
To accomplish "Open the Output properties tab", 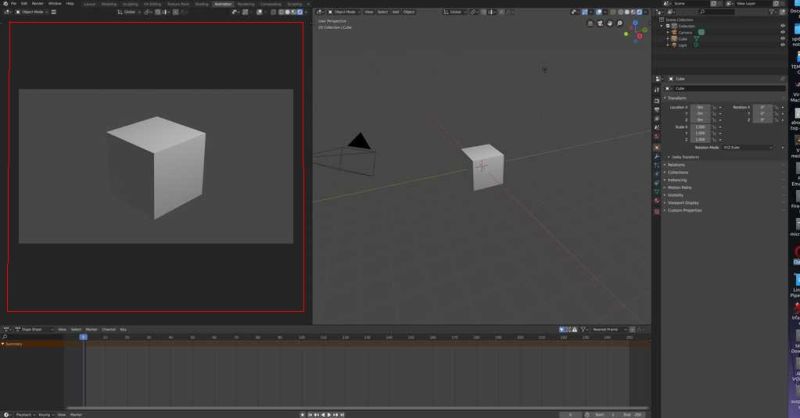I will 657,110.
